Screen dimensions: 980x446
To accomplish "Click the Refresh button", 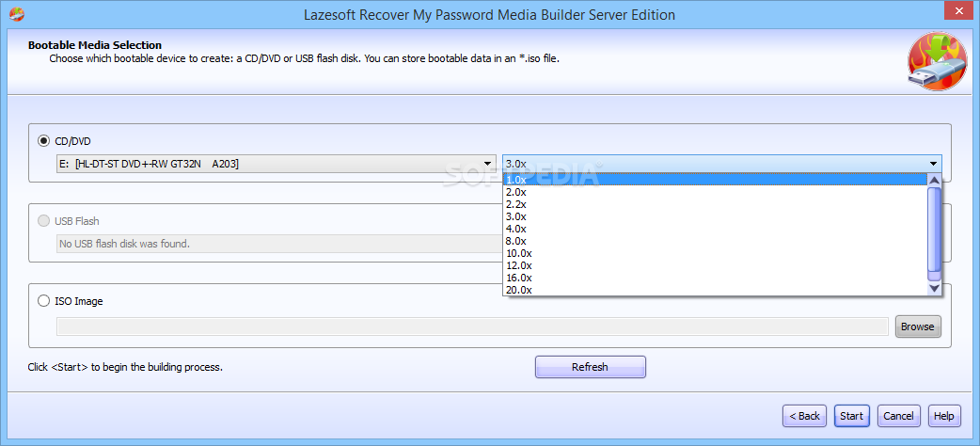I will point(590,367).
